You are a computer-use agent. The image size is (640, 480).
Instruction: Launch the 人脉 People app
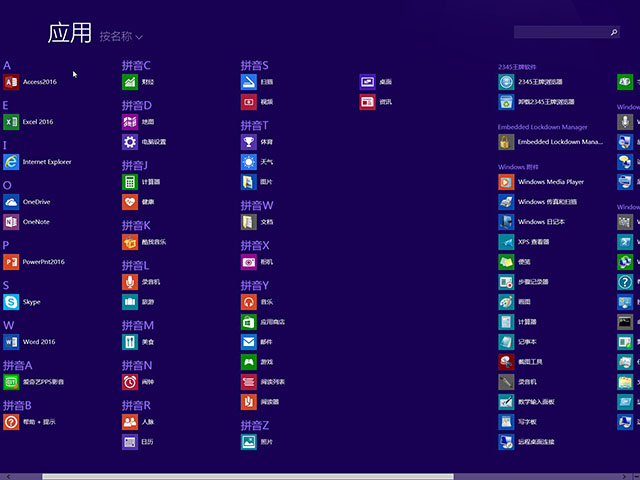[138, 422]
